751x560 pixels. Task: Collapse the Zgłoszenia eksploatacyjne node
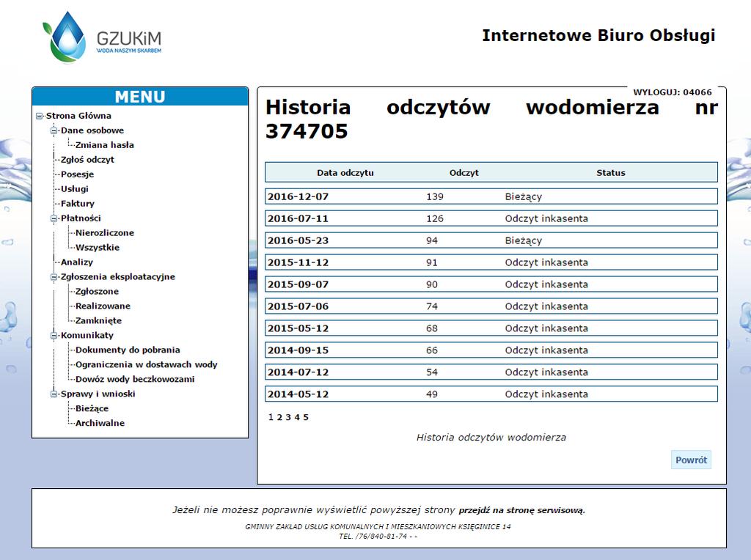54,276
